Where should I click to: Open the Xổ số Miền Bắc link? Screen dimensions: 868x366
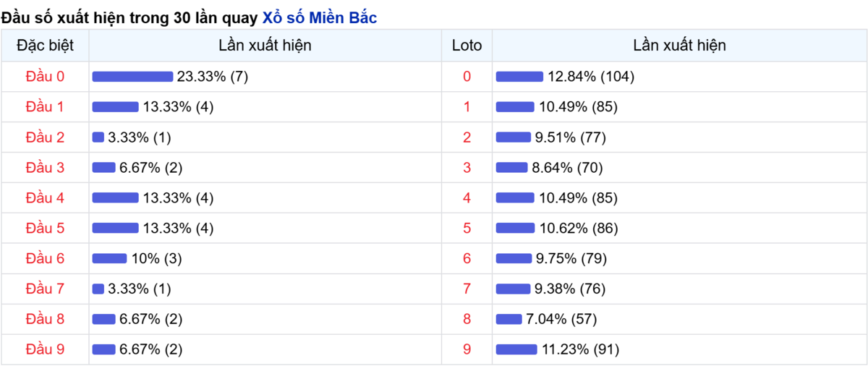coord(319,18)
